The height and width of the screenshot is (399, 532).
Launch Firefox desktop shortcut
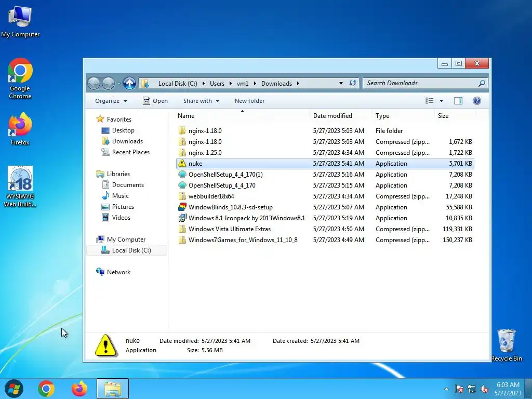(x=20, y=129)
